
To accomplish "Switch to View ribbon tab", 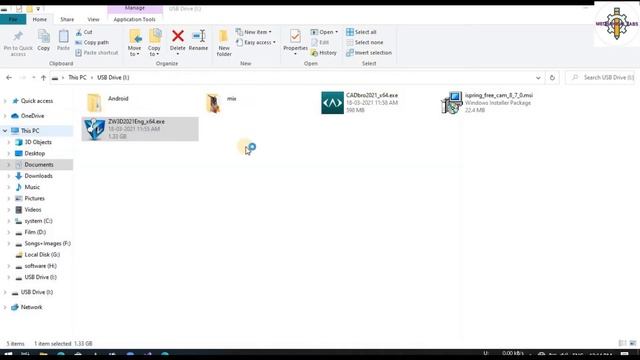I will point(93,19).
